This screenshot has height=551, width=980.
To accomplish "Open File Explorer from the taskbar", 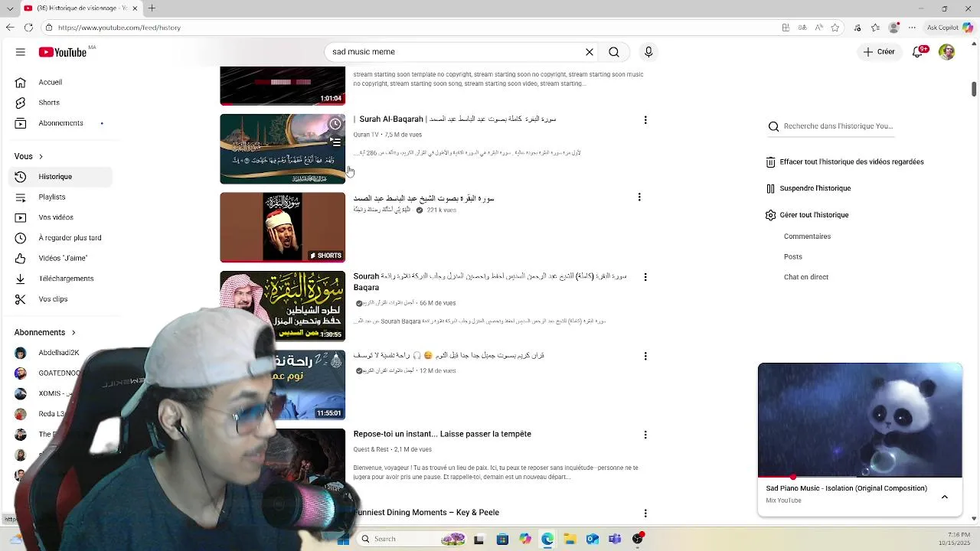I will [570, 540].
